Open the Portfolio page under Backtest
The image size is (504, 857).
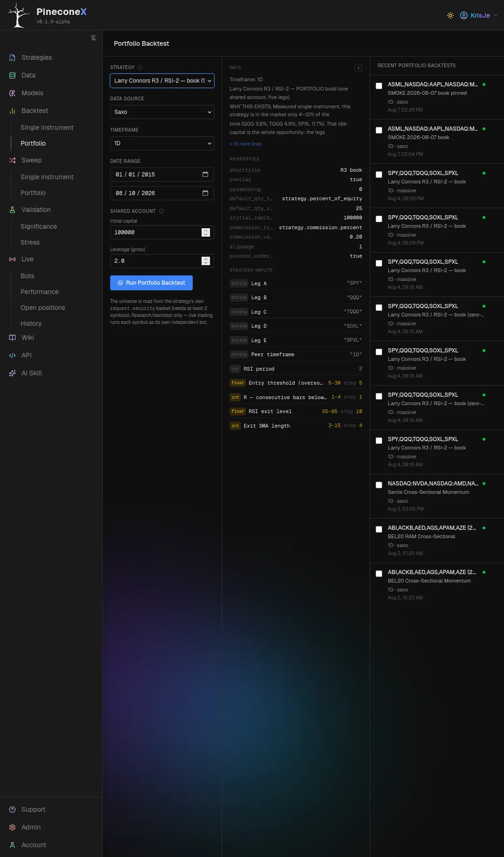pos(33,143)
